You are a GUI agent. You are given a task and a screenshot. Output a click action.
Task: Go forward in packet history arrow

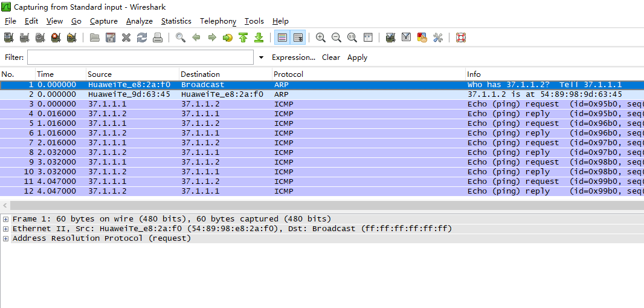point(212,38)
